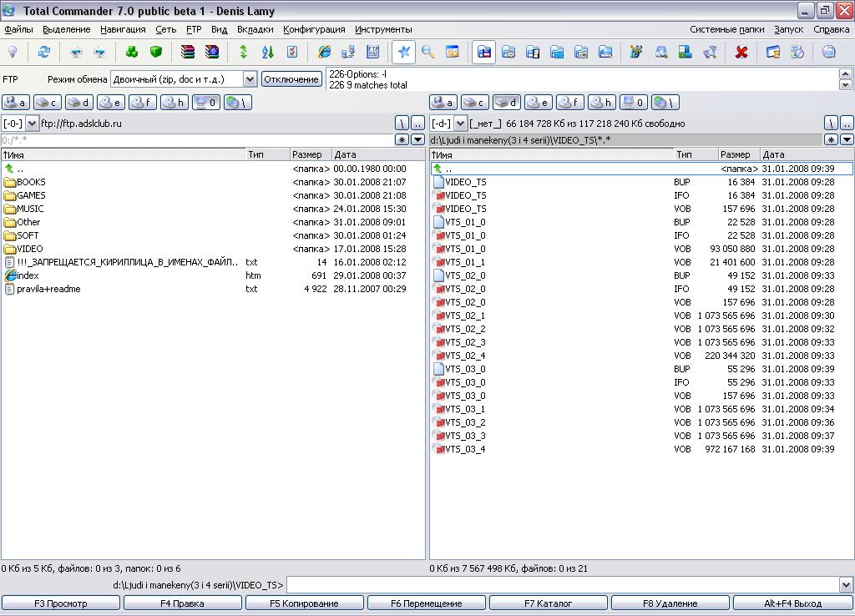The height and width of the screenshot is (616, 855).
Task: Open the left panel [-0-] drive dropdown
Action: point(32,124)
